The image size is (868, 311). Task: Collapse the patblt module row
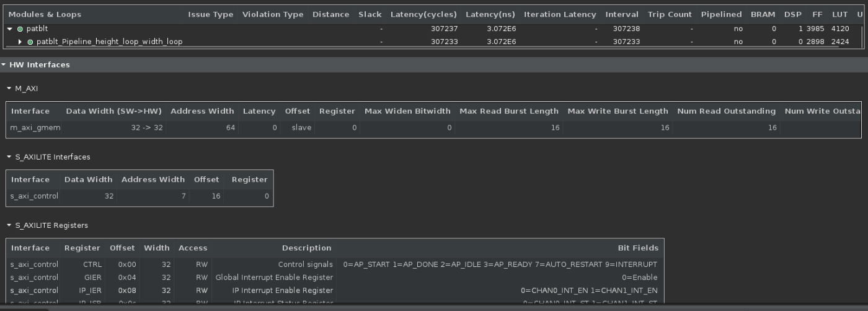tap(10, 29)
